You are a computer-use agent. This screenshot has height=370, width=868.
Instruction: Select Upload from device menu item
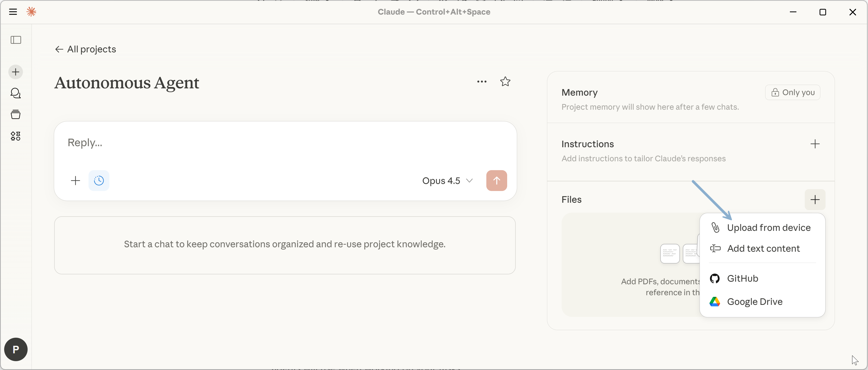click(768, 228)
